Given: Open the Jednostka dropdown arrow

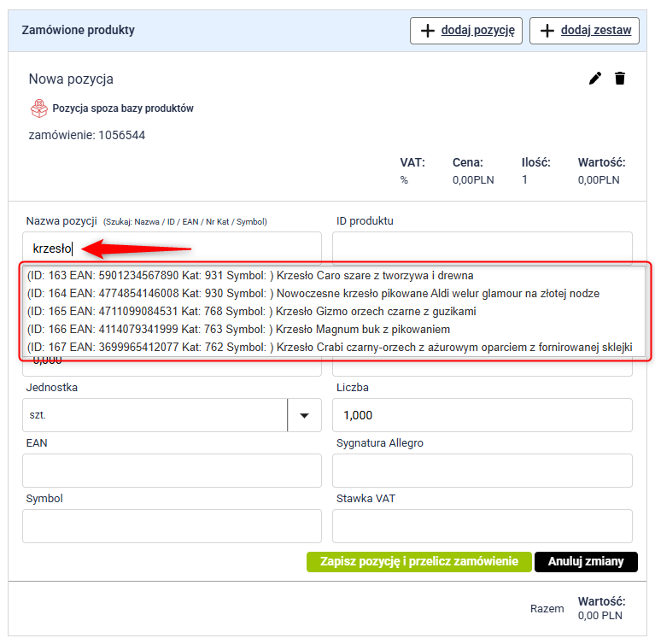Looking at the screenshot, I should tap(304, 415).
